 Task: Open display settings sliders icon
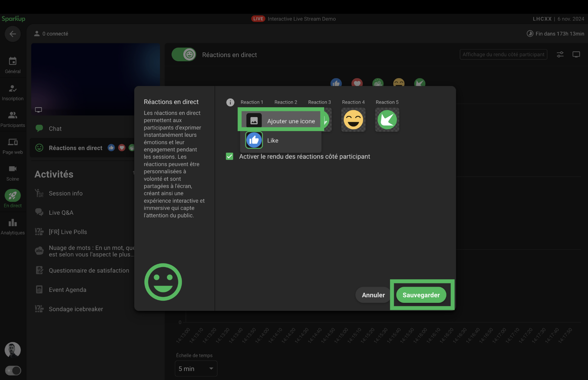(x=560, y=54)
